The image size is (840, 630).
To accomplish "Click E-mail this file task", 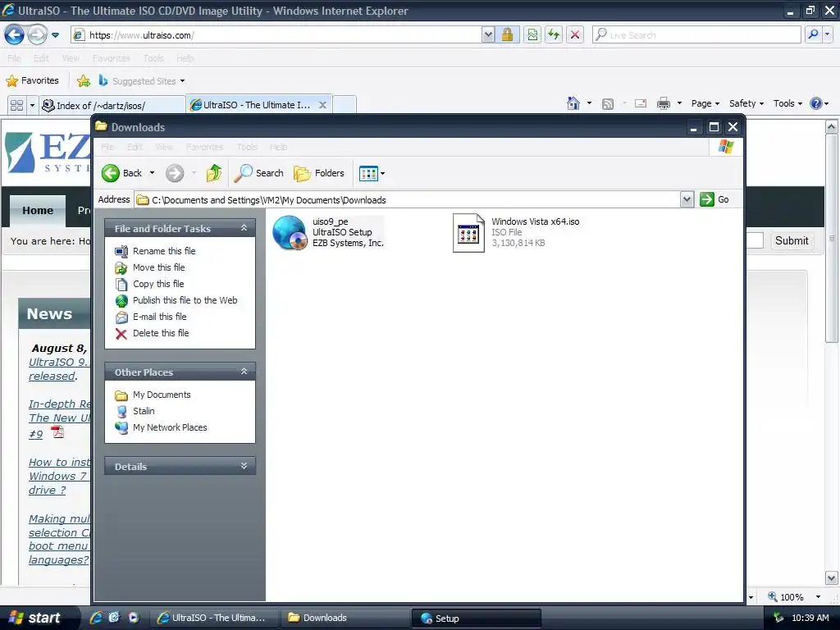I will point(160,317).
